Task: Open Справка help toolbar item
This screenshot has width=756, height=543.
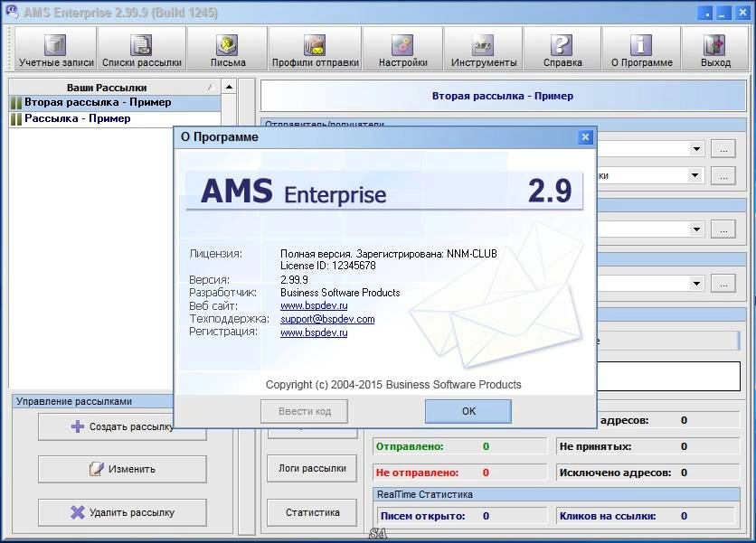Action: tap(562, 49)
